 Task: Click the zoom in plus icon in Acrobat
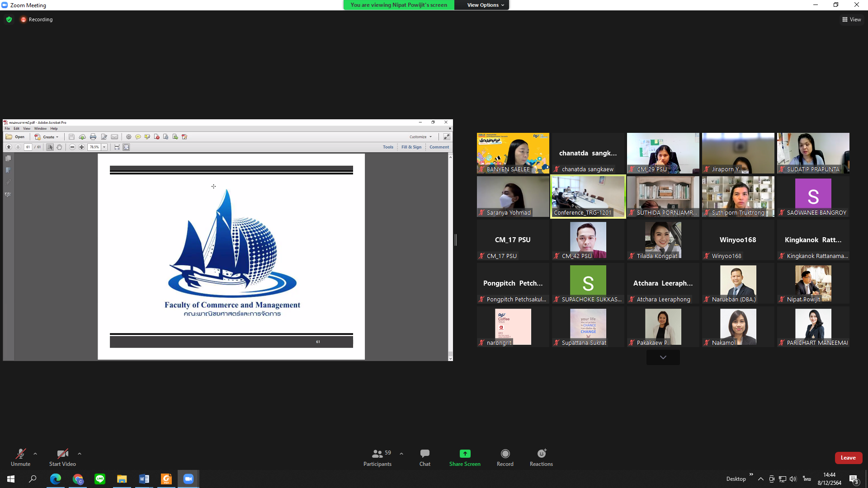pos(81,147)
